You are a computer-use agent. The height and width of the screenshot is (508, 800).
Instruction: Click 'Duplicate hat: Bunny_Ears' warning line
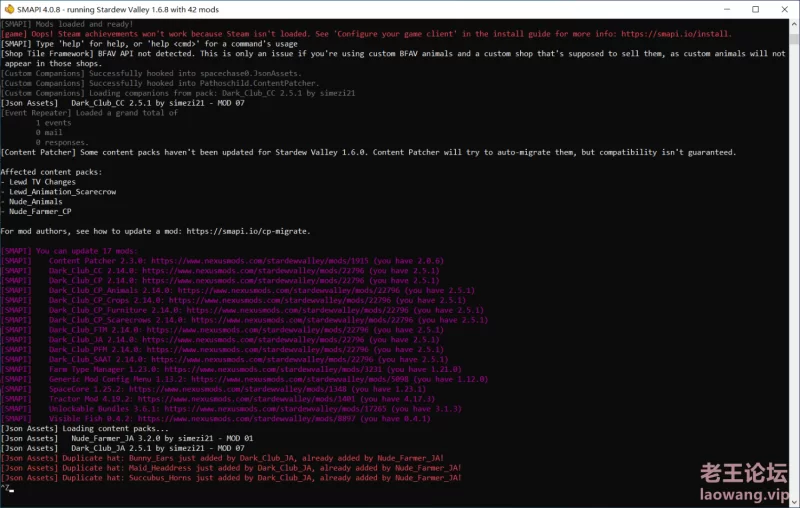pos(222,459)
